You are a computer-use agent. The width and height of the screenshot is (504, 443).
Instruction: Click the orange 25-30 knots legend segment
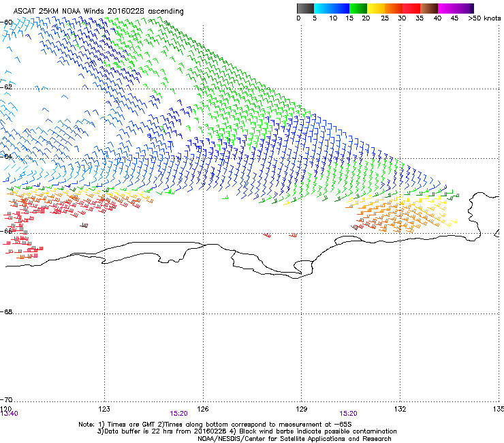click(x=394, y=8)
